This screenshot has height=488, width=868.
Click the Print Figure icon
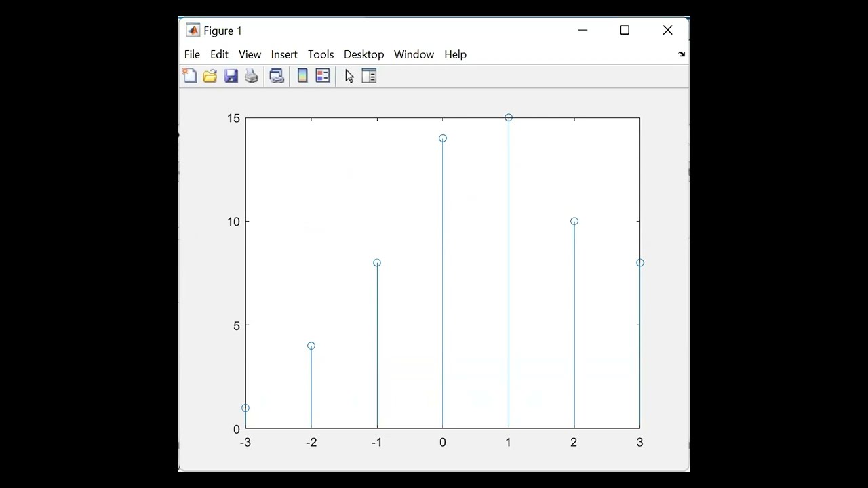pos(252,76)
